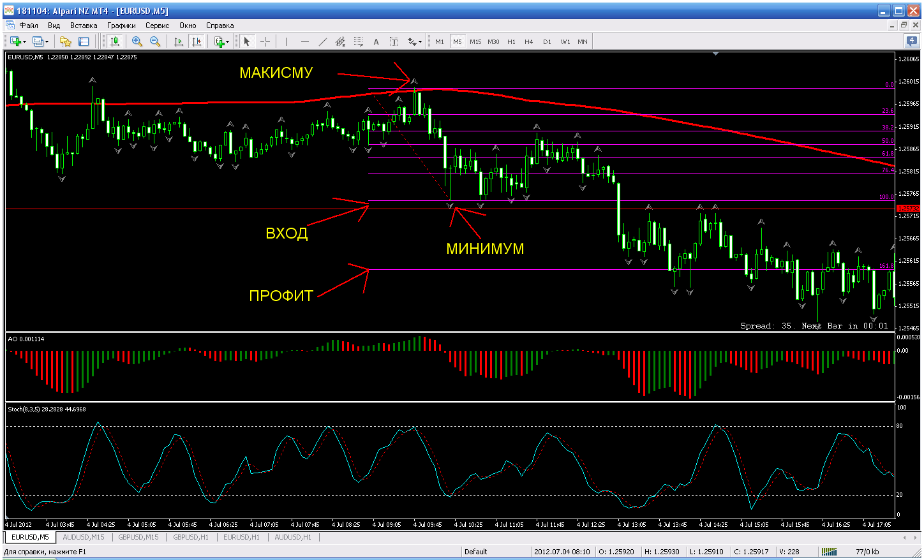Viewport: 924px width, 560px height.
Task: Switch to the GBPUSD,H1 chart tab
Action: 191,537
